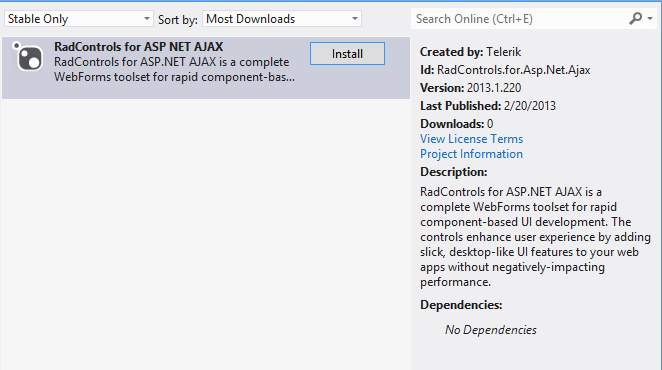Open View License Terms link
Viewport: 662px width, 370px height.
click(471, 139)
